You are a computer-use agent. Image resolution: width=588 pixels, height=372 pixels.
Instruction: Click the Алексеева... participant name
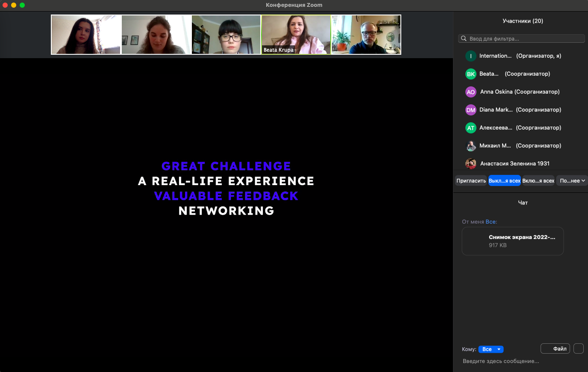coord(496,128)
